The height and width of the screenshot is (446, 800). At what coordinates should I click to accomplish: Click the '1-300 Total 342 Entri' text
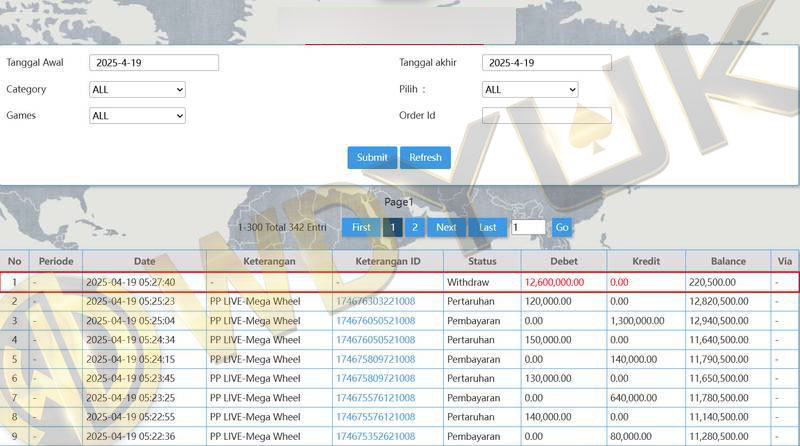[282, 227]
